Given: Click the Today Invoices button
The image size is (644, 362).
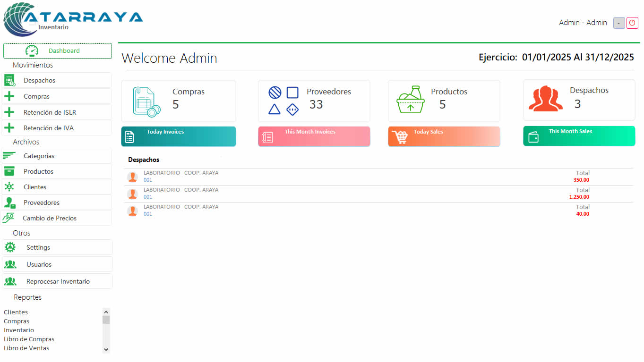Looking at the screenshot, I should 178,136.
